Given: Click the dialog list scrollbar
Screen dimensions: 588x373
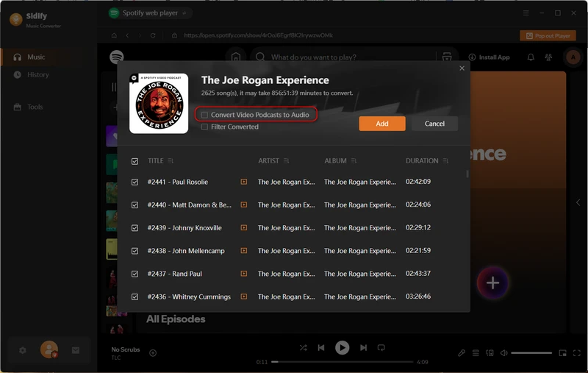Looking at the screenshot, I should 467,174.
